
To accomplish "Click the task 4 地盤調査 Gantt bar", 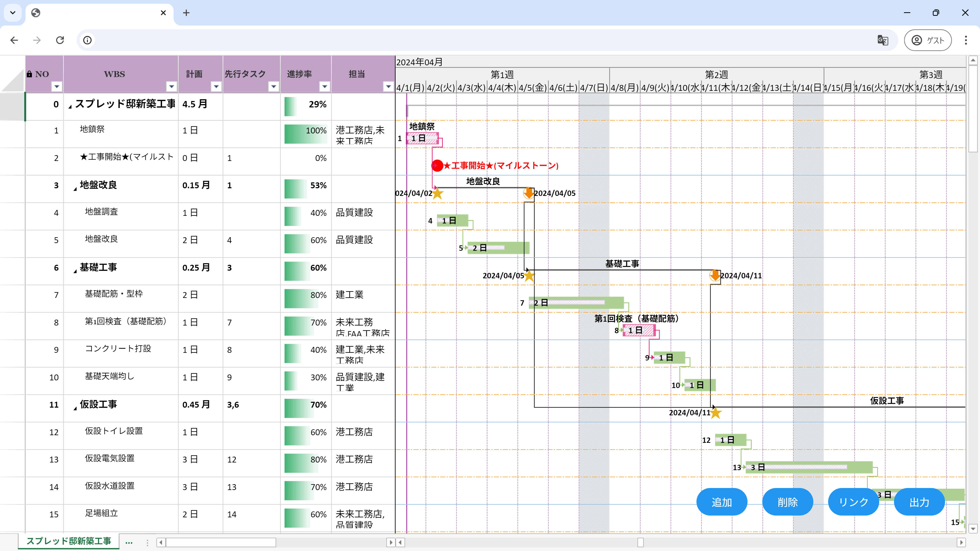I will point(453,221).
